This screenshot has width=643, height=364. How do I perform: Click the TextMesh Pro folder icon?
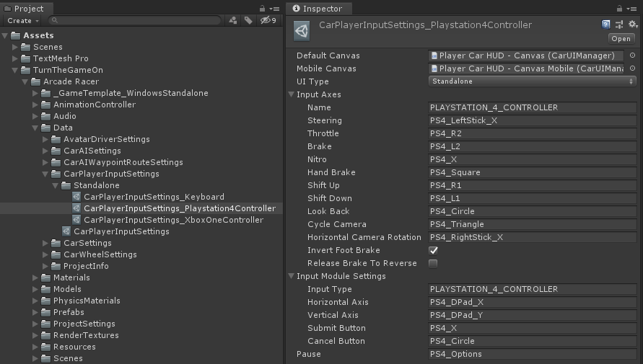(25, 58)
